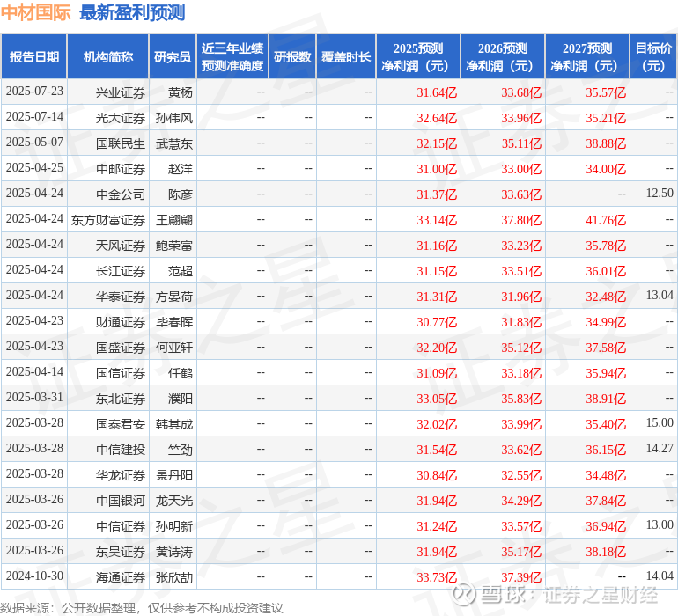Click the target price 14.27
The image size is (678, 616).
[x=660, y=448]
